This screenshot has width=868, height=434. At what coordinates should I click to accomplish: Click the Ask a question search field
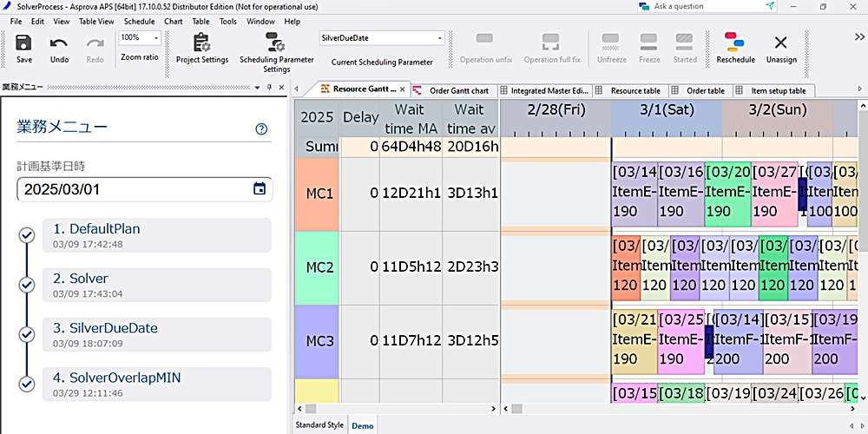703,6
